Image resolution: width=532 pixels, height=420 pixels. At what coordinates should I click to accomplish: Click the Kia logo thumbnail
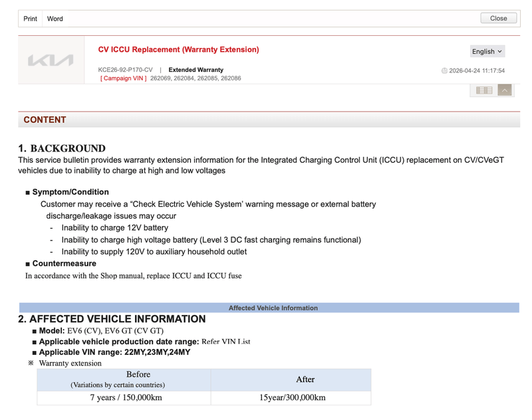tap(51, 60)
